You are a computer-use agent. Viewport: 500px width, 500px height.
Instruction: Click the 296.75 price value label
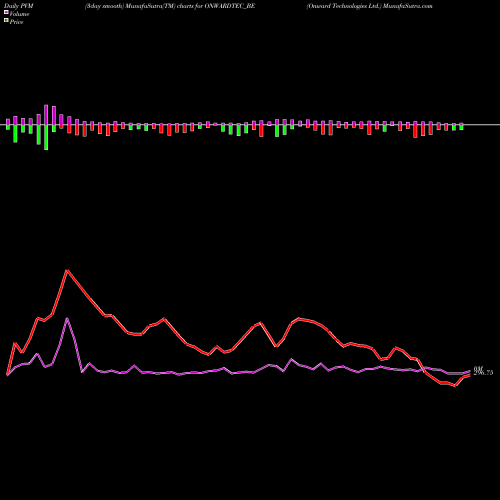483,373
